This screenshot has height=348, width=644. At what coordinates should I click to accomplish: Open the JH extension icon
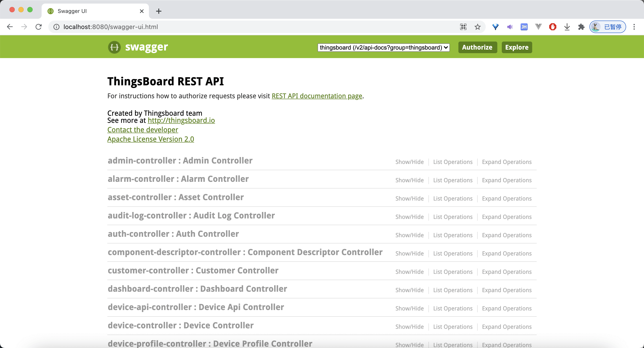tap(524, 27)
